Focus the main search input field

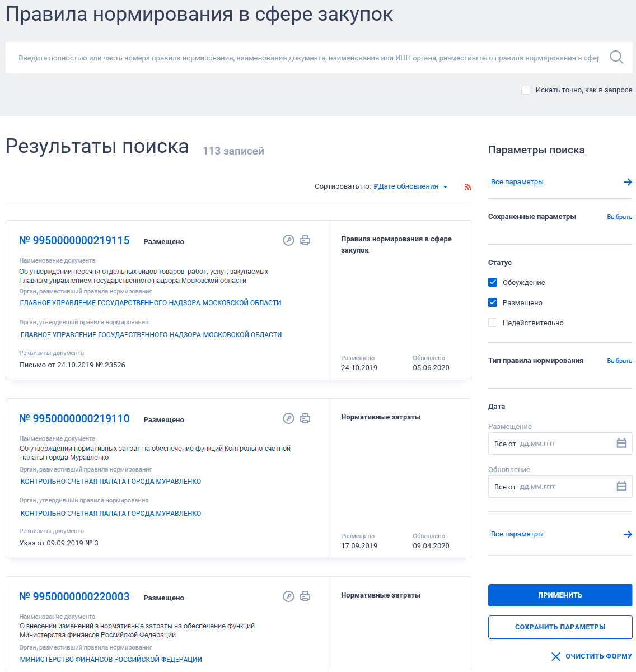tap(309, 58)
